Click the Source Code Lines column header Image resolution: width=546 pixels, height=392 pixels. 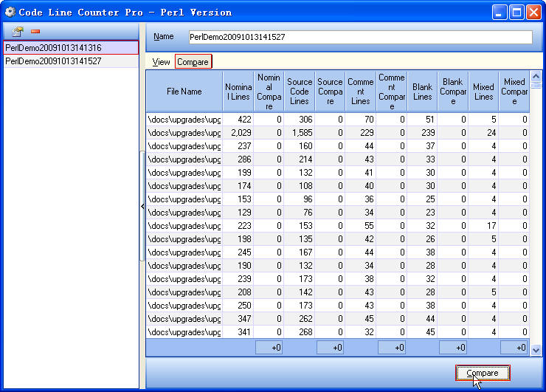point(299,92)
